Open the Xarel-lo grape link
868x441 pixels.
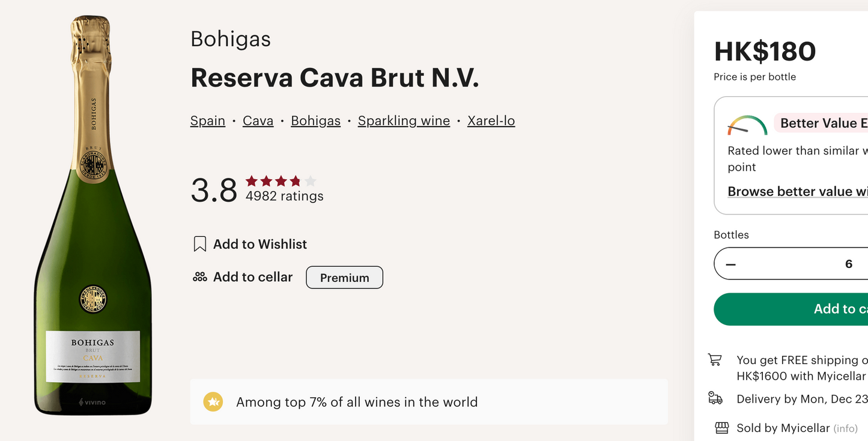[491, 121]
